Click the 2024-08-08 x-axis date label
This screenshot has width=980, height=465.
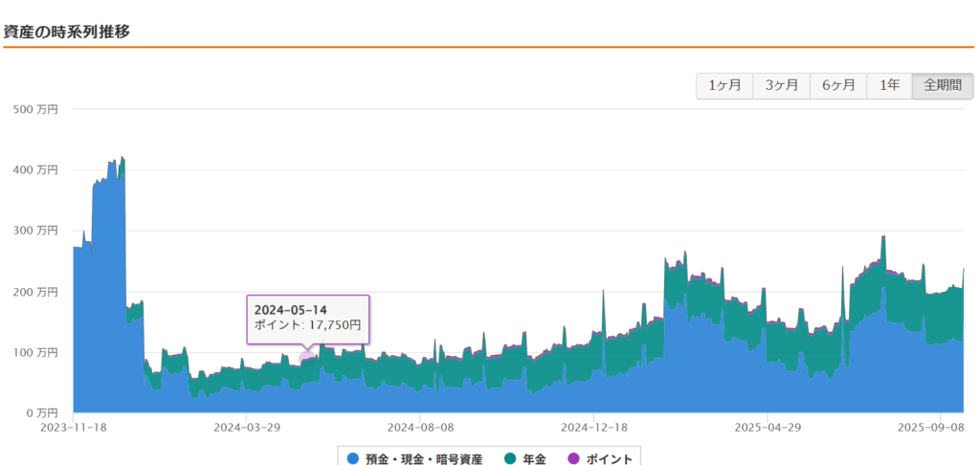click(419, 428)
